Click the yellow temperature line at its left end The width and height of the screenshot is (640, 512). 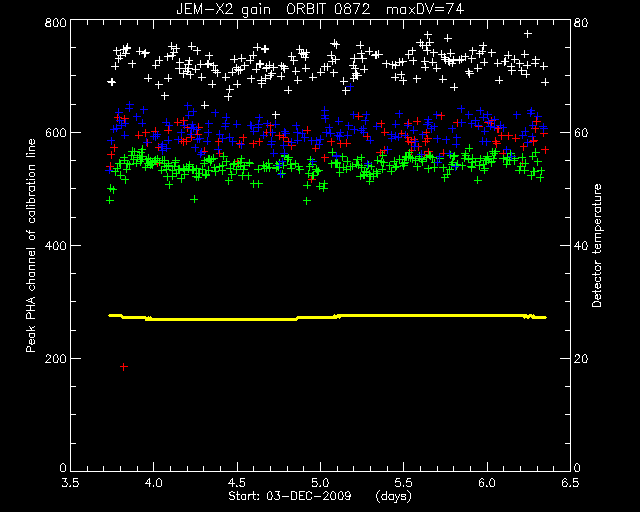click(x=110, y=315)
